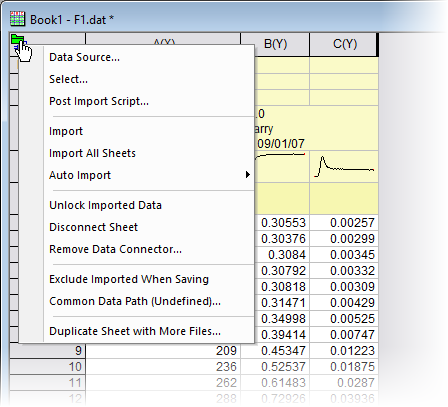
Task: Click cell value 0.00525
Action: (x=352, y=319)
